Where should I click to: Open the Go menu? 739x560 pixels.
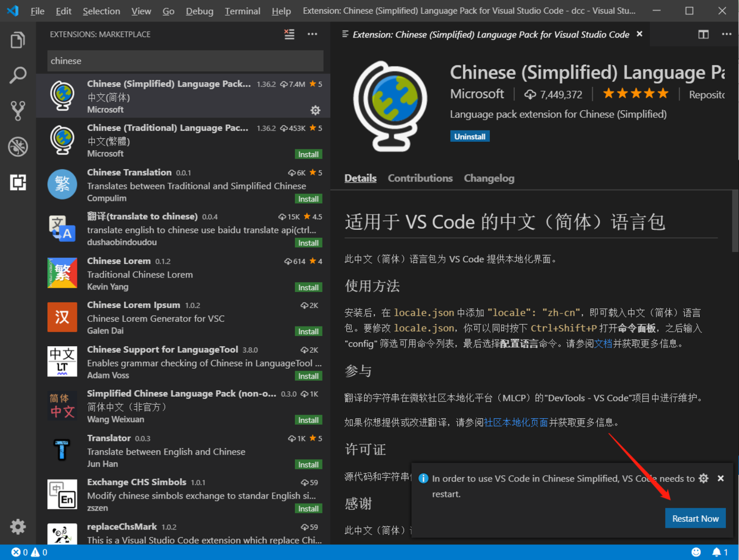pos(169,11)
